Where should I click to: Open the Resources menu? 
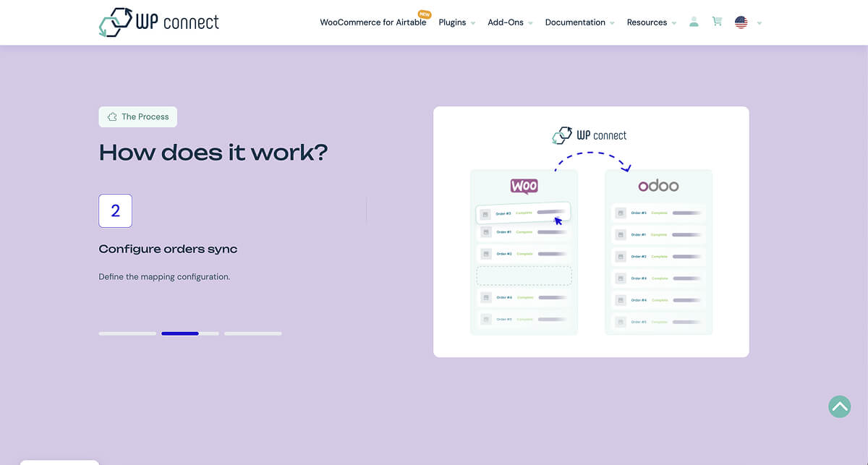(x=647, y=22)
